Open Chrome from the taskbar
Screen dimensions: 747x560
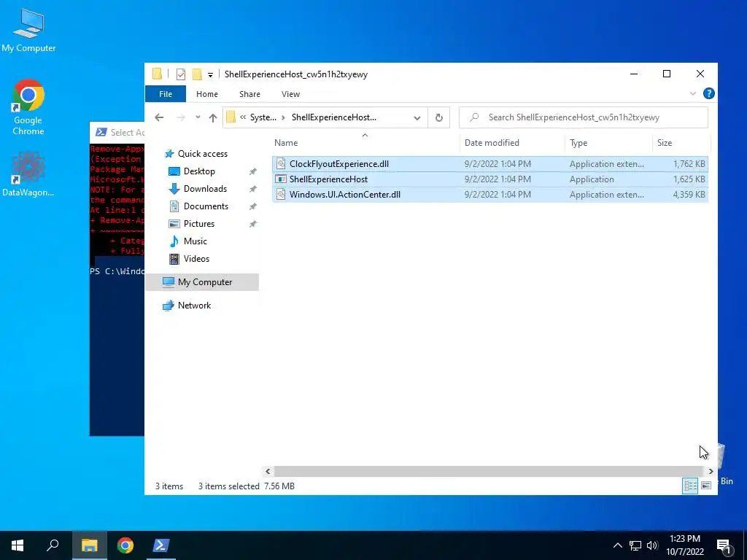point(125,545)
